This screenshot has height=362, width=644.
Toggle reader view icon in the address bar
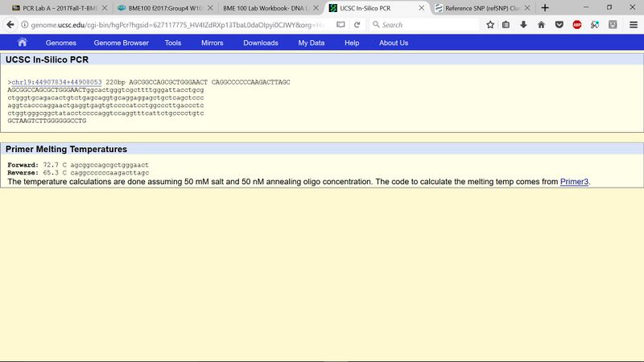341,25
